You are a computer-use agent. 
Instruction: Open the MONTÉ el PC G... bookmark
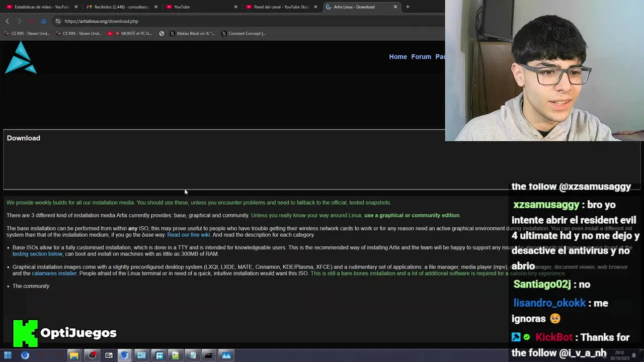[x=130, y=34]
